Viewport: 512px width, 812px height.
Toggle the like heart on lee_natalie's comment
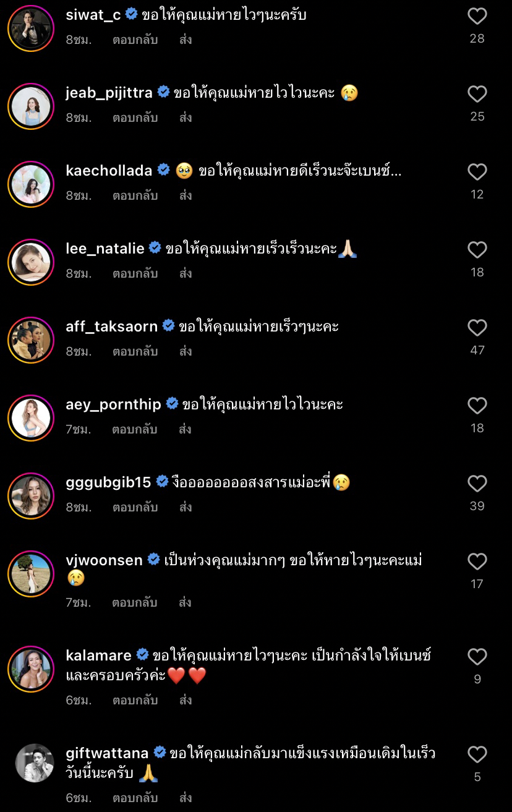[477, 250]
